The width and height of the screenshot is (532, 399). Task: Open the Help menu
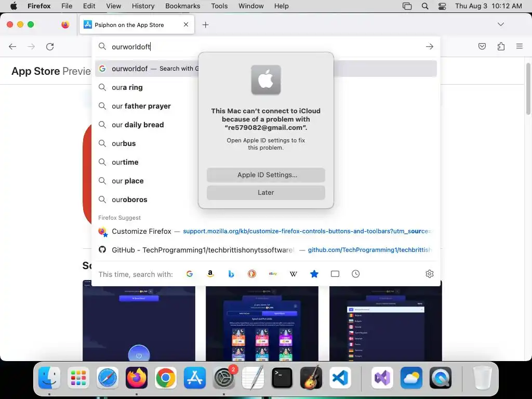(281, 6)
